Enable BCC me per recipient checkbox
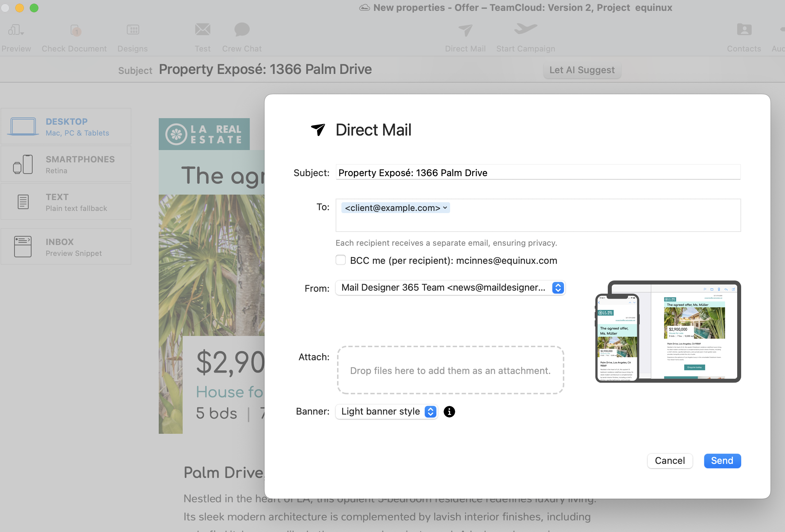 341,260
